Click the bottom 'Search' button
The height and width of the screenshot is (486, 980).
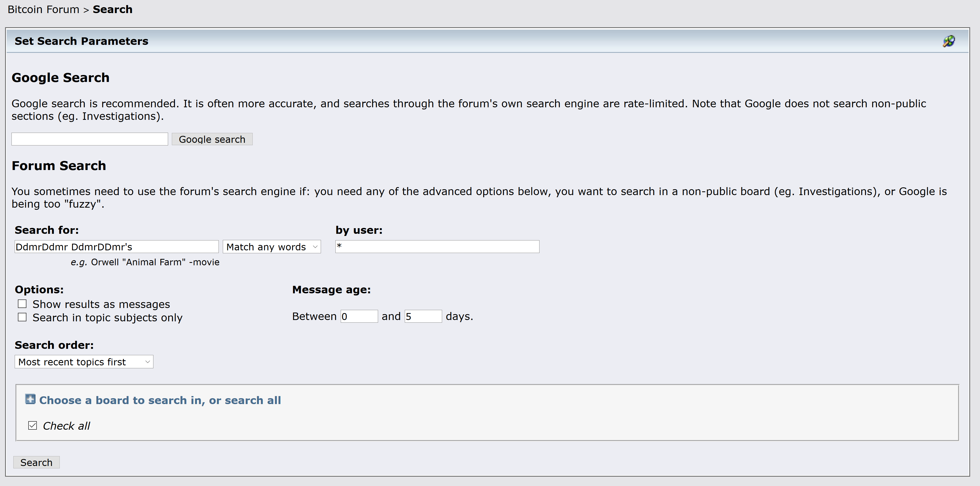[x=36, y=463]
